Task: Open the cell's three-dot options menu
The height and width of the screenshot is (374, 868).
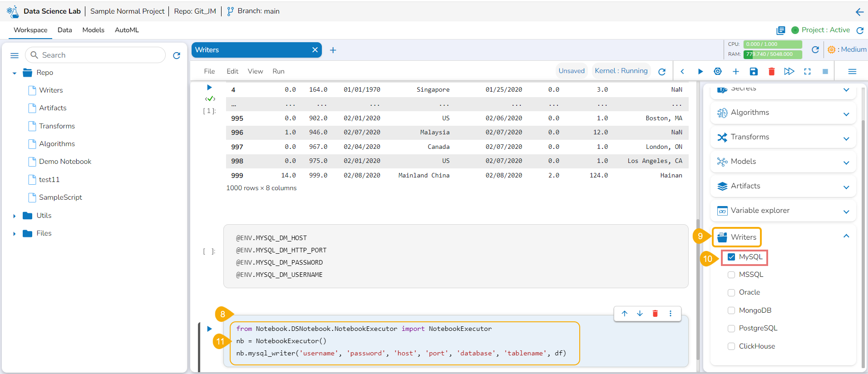Action: (x=671, y=314)
